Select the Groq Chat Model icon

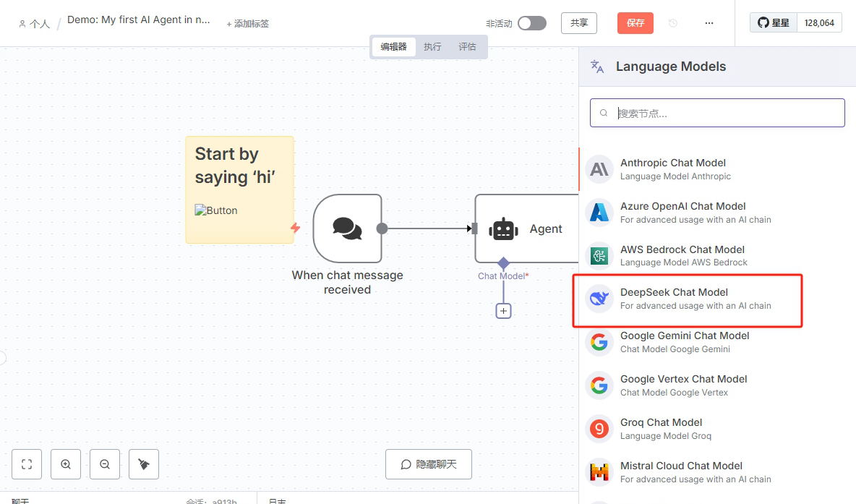pos(599,429)
